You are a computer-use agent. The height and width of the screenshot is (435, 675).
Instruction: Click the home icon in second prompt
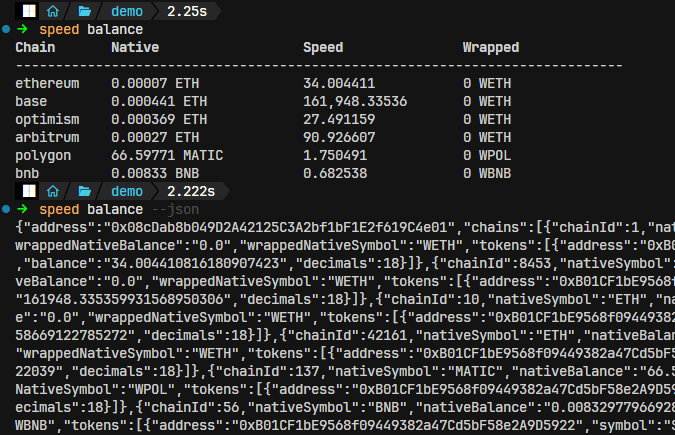pyautogui.click(x=53, y=191)
